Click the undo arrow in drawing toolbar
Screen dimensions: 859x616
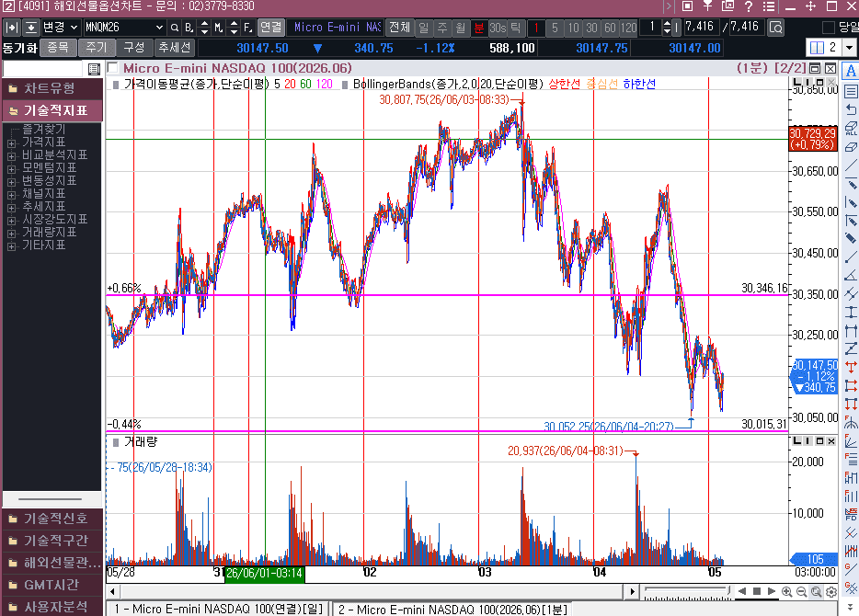(851, 109)
